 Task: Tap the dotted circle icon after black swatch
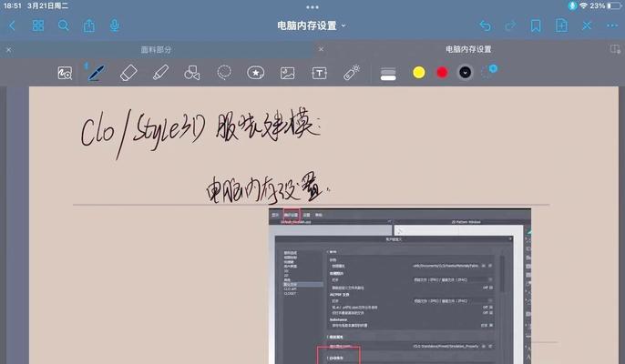(x=489, y=71)
